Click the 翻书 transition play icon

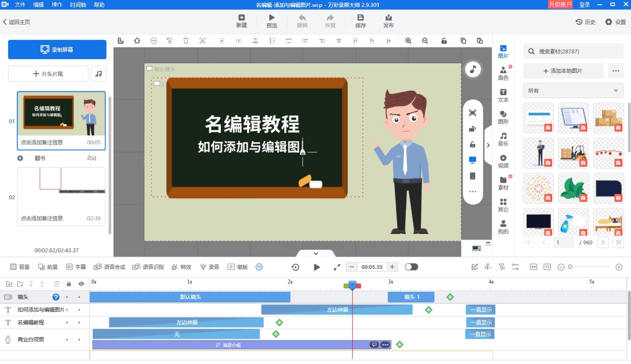pos(20,158)
